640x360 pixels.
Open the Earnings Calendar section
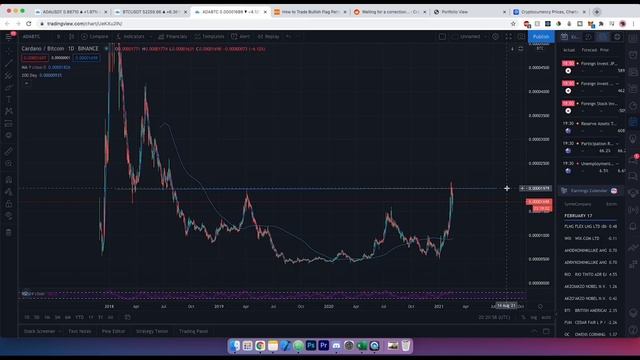[x=589, y=191]
